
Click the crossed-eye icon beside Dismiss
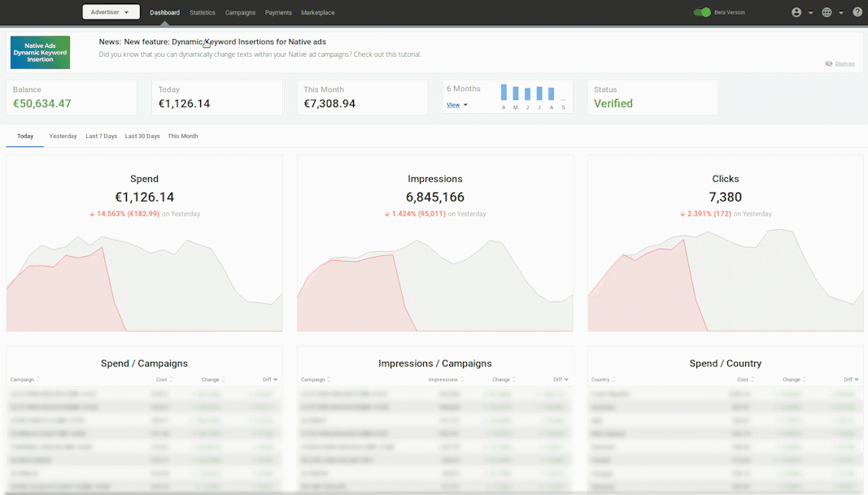[828, 63]
